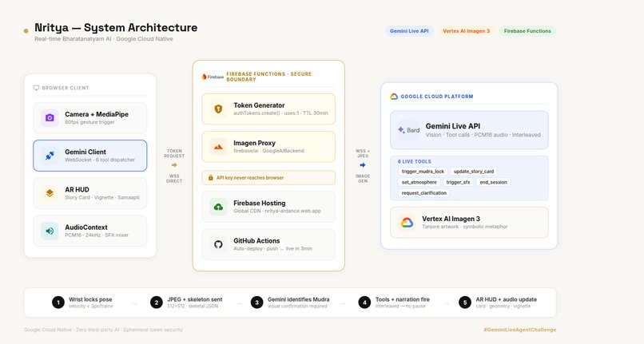Click the IMAGE GEN label
644x344 pixels.
click(363, 178)
